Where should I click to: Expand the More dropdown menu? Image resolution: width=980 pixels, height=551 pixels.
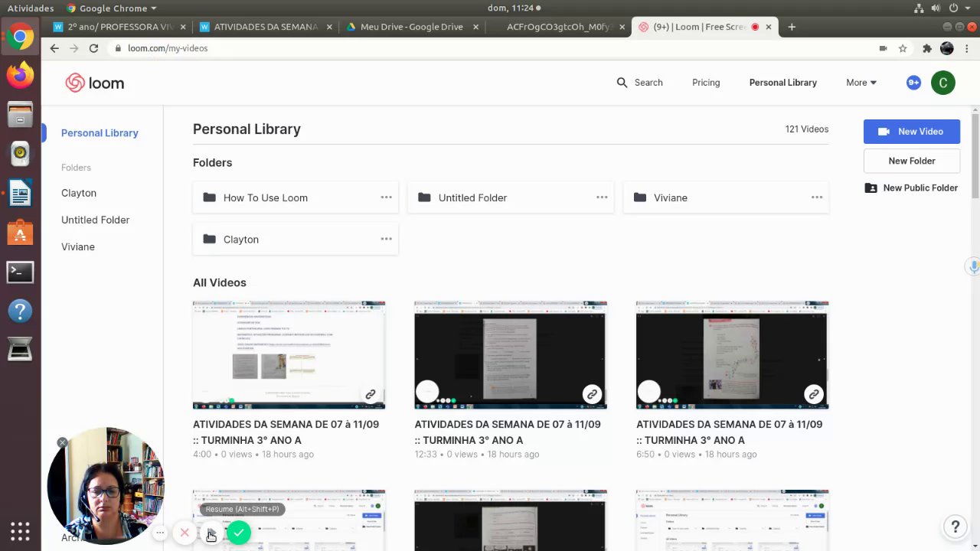(x=861, y=83)
